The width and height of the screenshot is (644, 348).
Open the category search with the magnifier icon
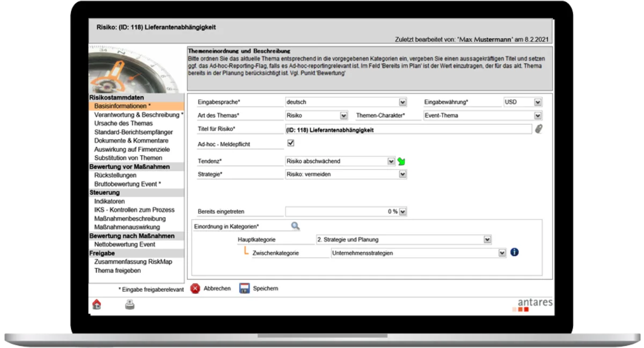pos(295,226)
